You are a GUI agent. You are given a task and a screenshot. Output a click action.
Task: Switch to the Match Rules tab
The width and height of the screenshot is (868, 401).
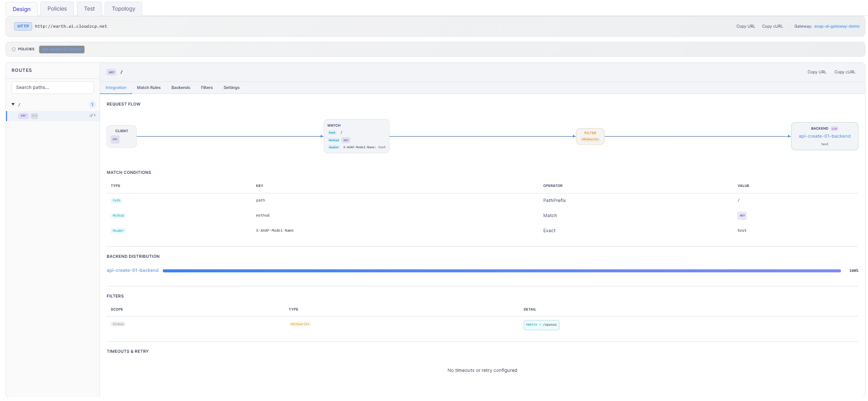pyautogui.click(x=149, y=87)
